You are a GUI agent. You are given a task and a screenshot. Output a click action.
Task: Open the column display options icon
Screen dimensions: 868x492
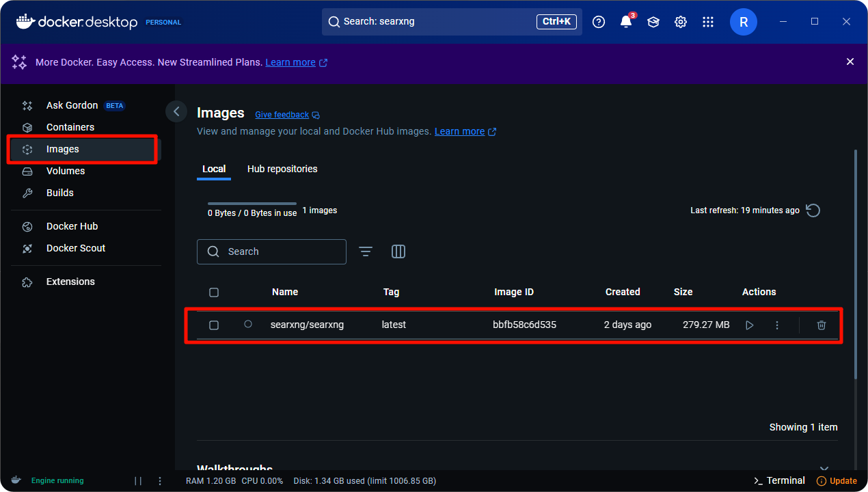pos(398,251)
